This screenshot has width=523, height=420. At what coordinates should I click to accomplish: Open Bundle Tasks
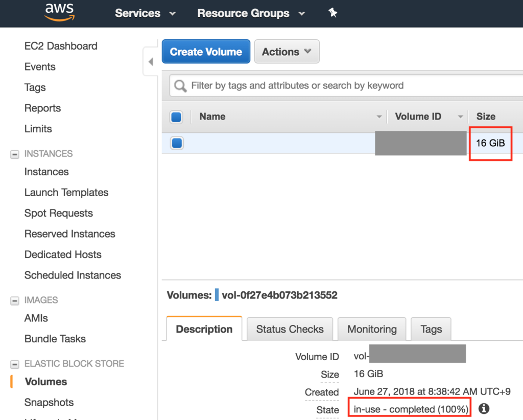(55, 339)
